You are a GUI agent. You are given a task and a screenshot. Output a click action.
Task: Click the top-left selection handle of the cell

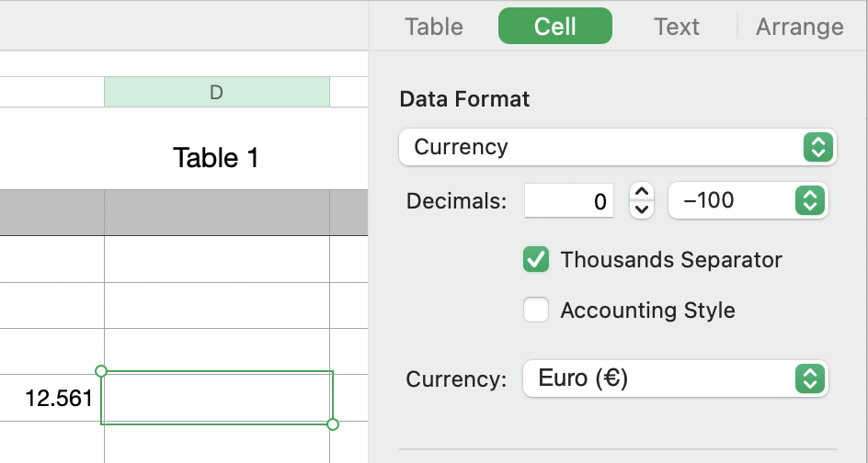[x=101, y=371]
